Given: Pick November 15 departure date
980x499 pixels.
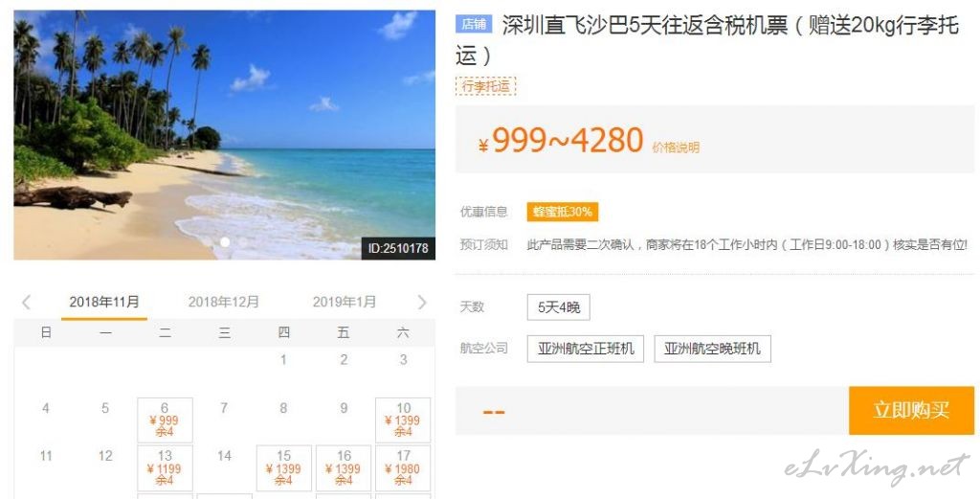Looking at the screenshot, I should 283,467.
